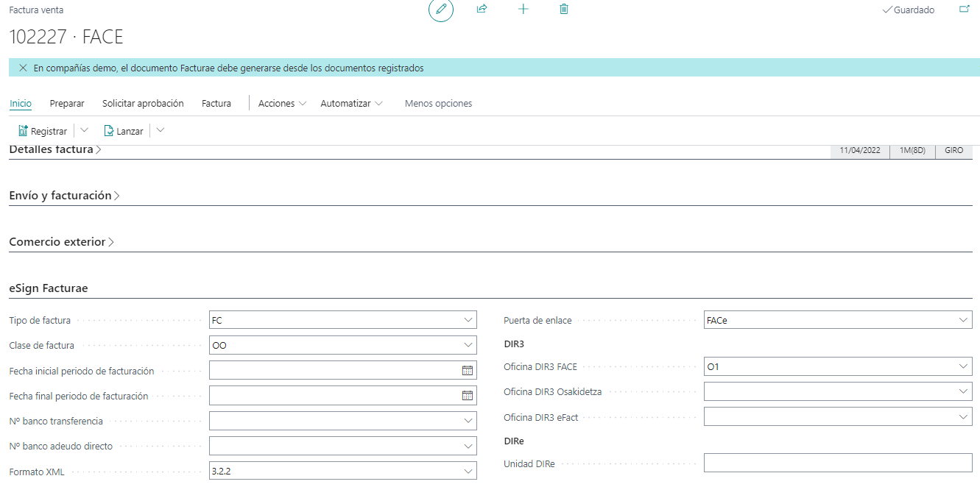
Task: Click the share icon at the top
Action: pos(482,9)
